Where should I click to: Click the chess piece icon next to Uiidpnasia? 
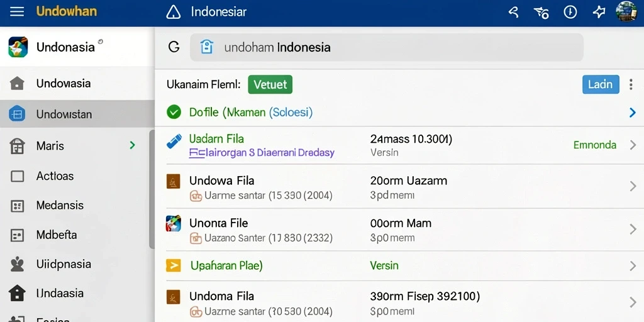pos(17,265)
